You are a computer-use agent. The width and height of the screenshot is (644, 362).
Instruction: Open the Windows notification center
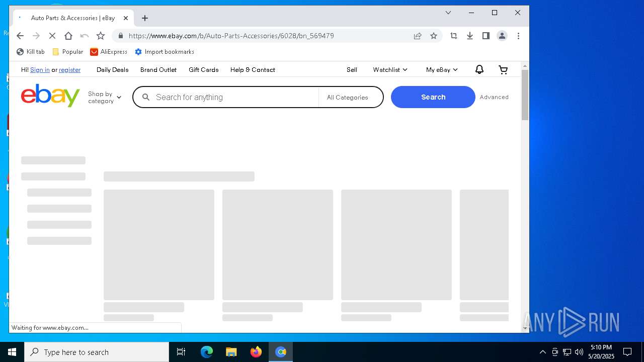pyautogui.click(x=627, y=352)
